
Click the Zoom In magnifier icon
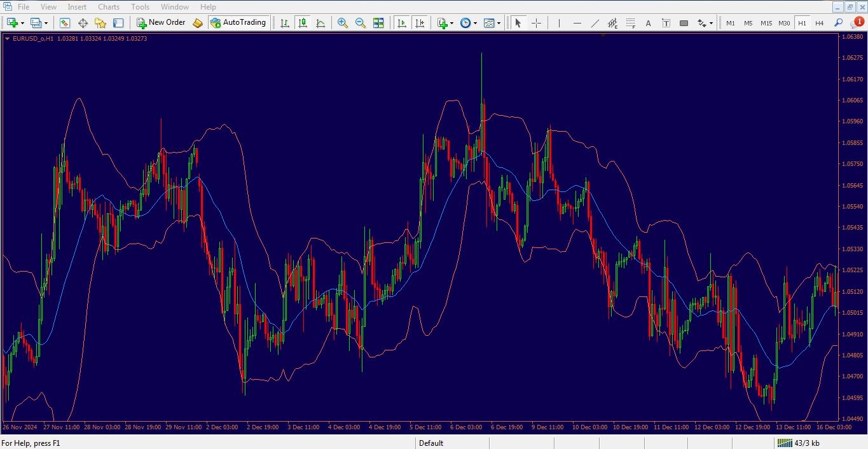coord(343,23)
